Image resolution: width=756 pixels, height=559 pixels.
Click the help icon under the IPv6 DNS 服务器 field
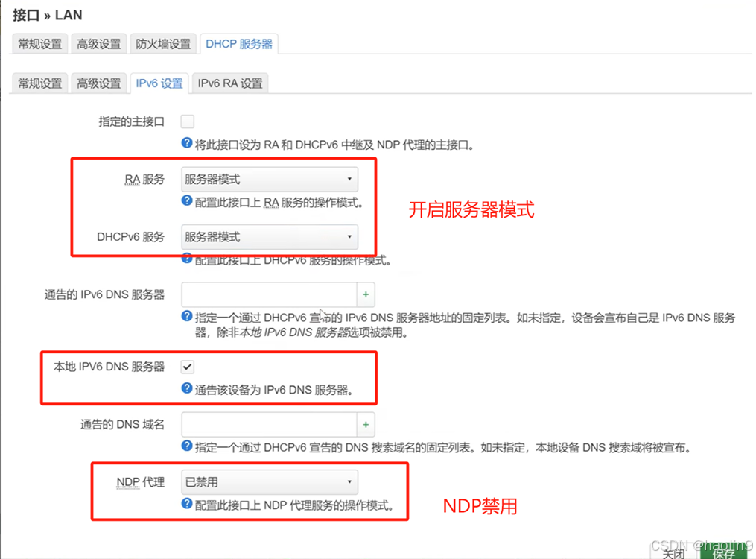click(187, 317)
